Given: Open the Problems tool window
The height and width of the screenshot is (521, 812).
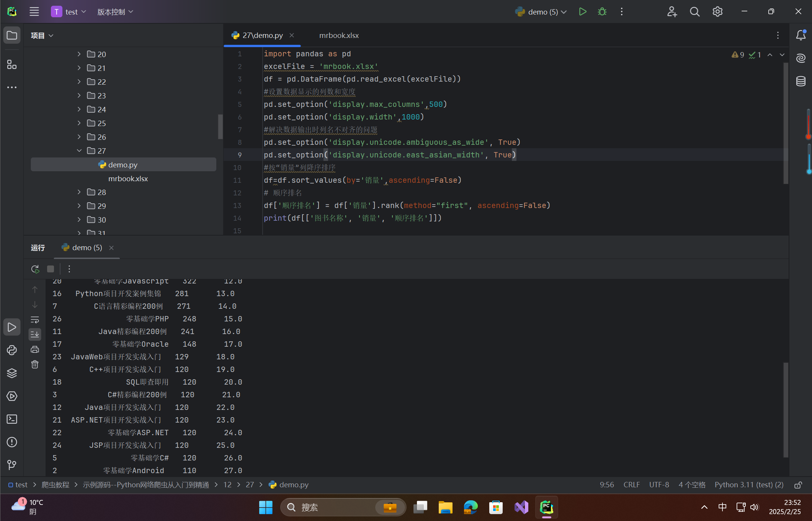Looking at the screenshot, I should click(12, 442).
